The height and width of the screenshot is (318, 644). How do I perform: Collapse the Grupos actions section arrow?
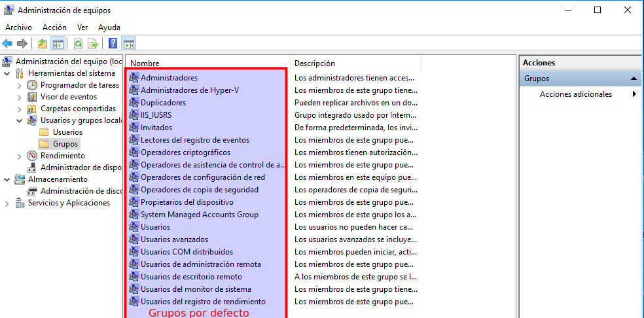coord(634,79)
